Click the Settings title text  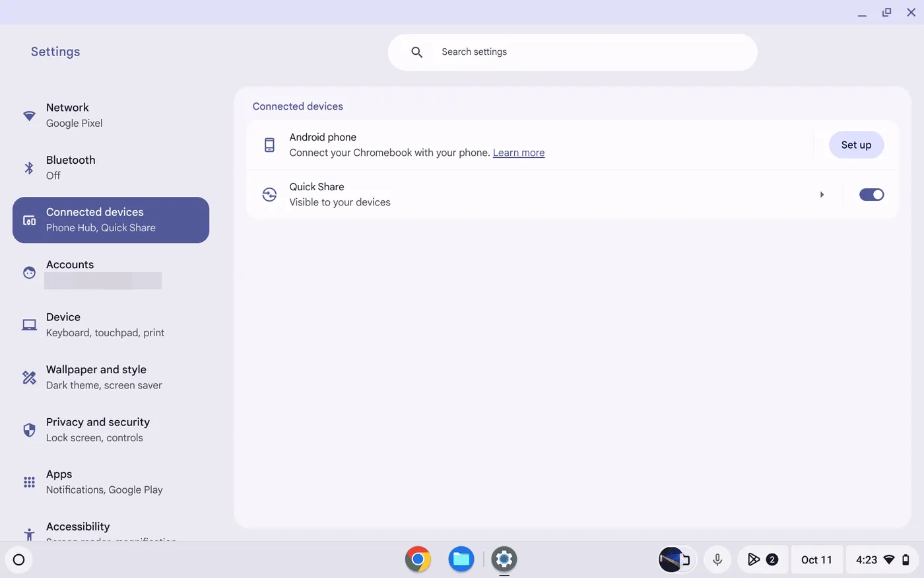(55, 52)
